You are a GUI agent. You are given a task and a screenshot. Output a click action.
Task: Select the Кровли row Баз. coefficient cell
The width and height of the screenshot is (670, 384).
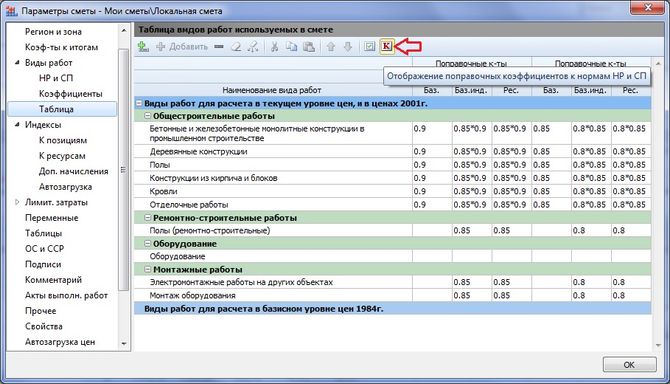click(432, 191)
